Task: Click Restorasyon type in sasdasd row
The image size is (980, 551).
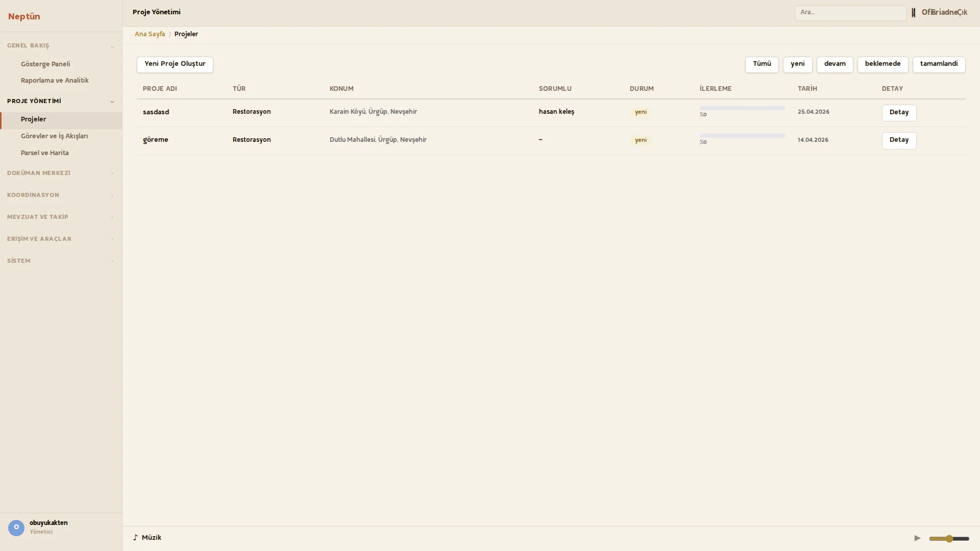Action: (x=252, y=112)
